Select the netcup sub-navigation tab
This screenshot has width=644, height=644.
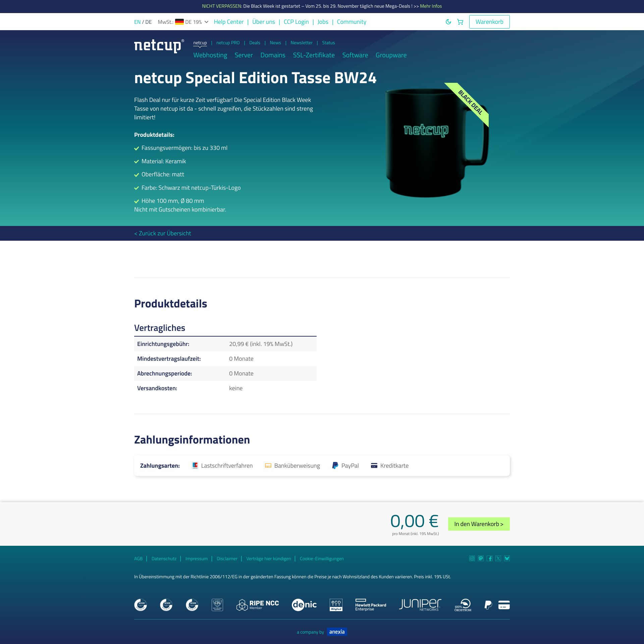click(x=200, y=43)
